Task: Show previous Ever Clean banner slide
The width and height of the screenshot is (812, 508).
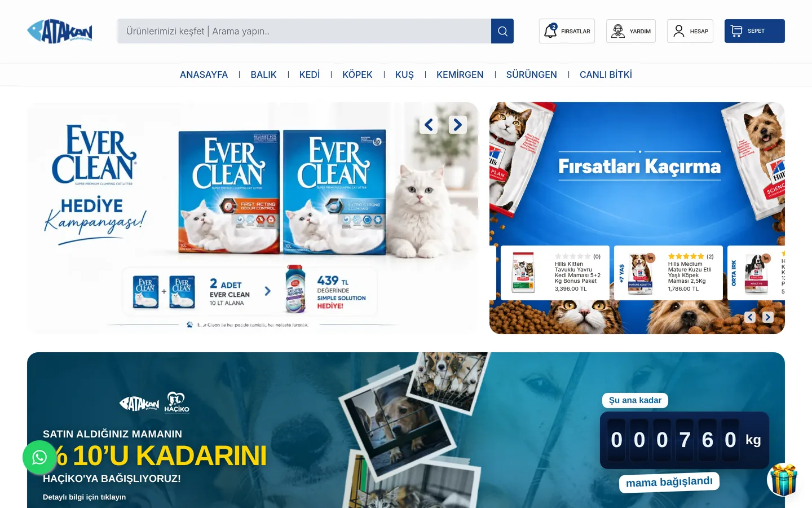Action: (x=429, y=125)
